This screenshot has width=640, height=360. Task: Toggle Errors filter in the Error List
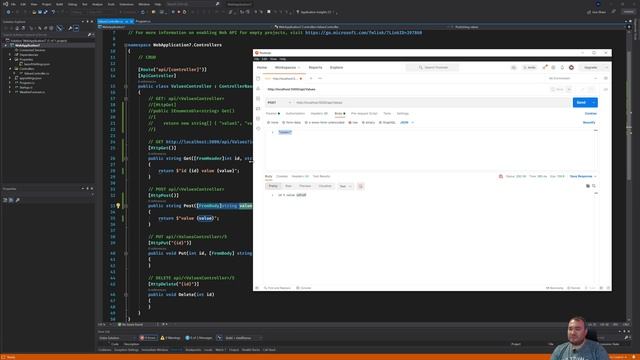(148, 338)
